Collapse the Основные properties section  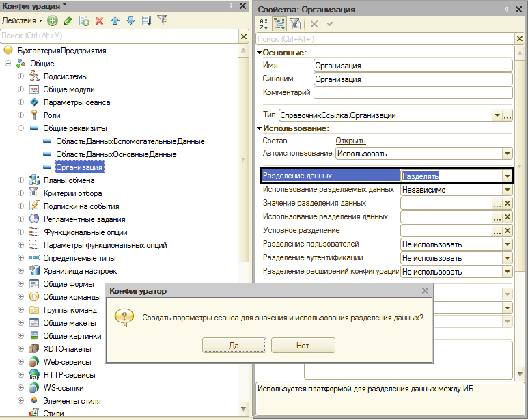(x=260, y=53)
